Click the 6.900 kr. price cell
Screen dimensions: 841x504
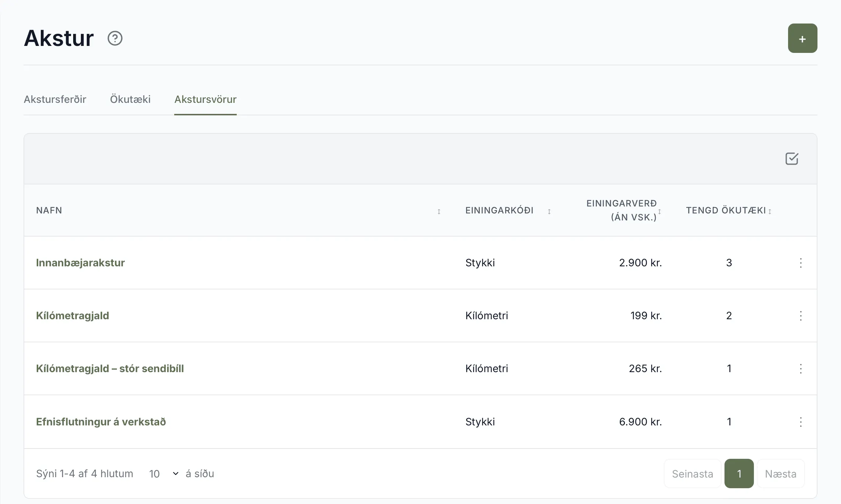pos(640,422)
